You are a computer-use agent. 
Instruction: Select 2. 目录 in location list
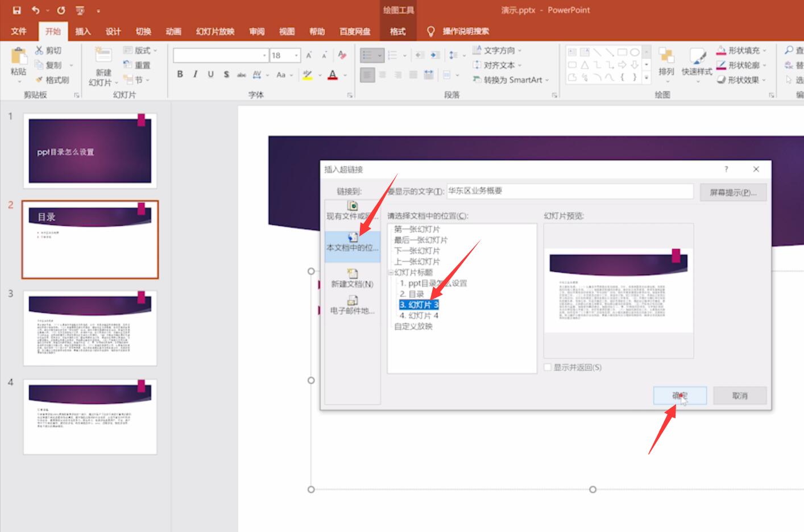pos(412,294)
